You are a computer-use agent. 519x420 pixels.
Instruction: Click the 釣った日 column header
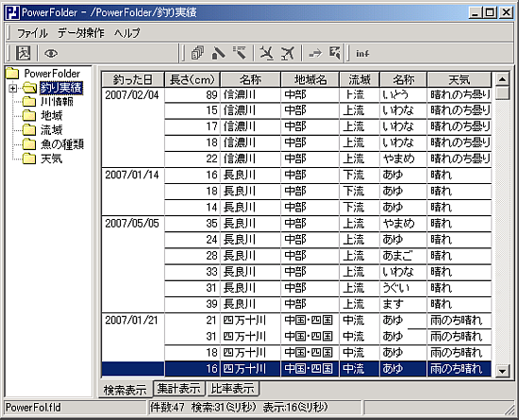133,80
